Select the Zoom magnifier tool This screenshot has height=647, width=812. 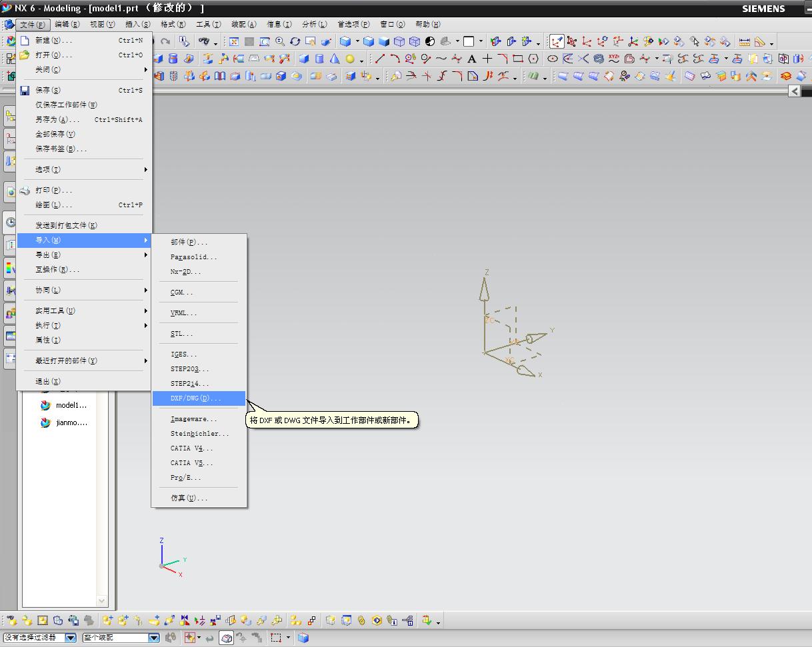[x=280, y=42]
